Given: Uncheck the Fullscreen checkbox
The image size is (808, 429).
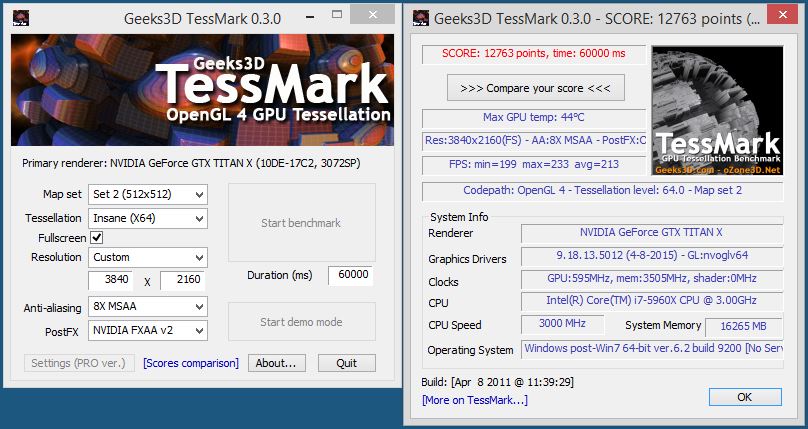Looking at the screenshot, I should [x=96, y=237].
